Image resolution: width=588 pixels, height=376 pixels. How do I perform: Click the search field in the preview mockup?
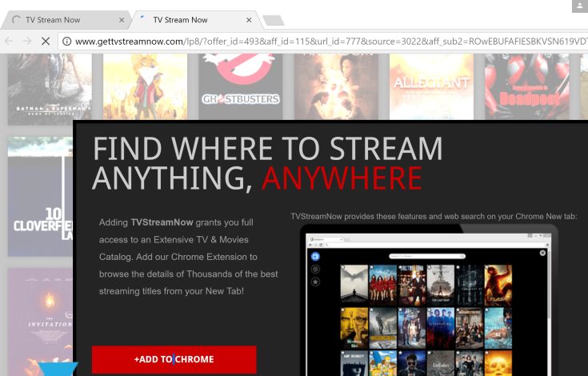(427, 257)
